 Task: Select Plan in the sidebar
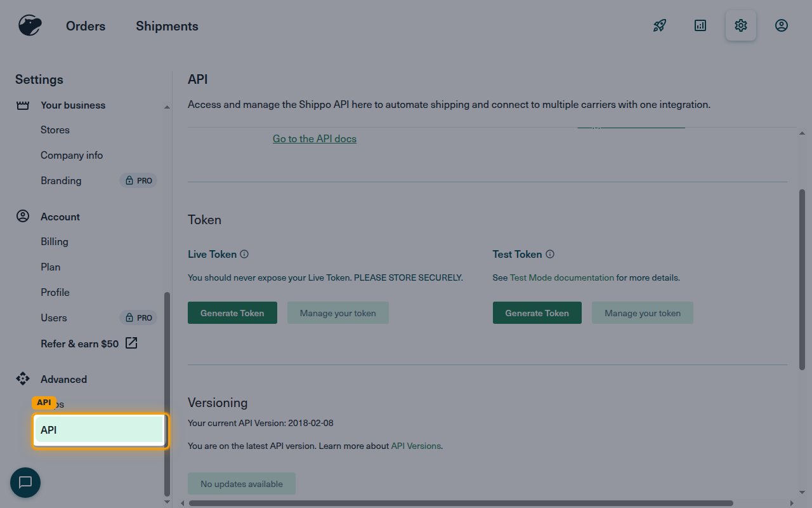[51, 267]
